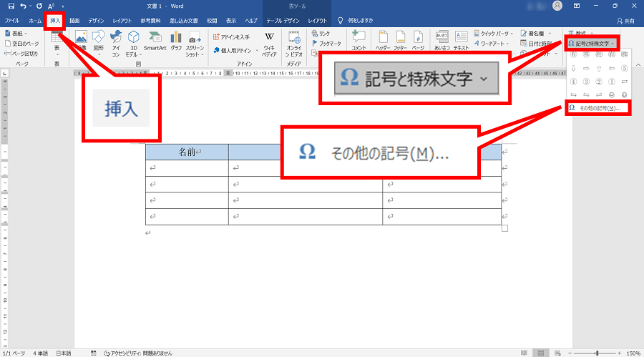
Task: Insert the circled number ⑤ symbol
Action: (624, 68)
